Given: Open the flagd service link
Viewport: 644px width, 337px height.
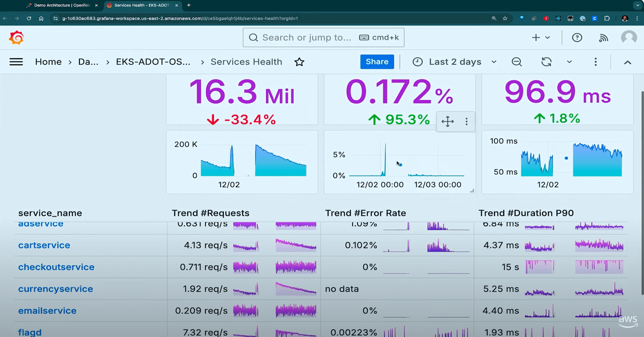Looking at the screenshot, I should tap(30, 332).
